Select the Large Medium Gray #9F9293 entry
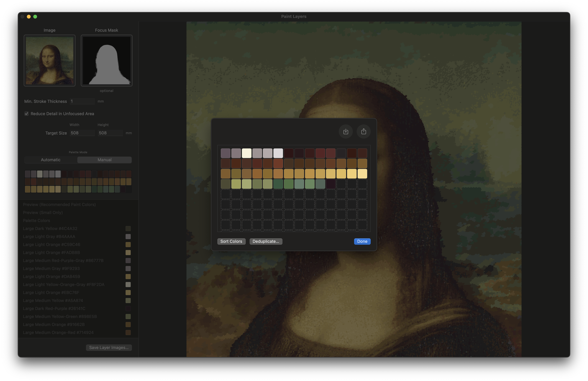The image size is (588, 381). pyautogui.click(x=51, y=269)
